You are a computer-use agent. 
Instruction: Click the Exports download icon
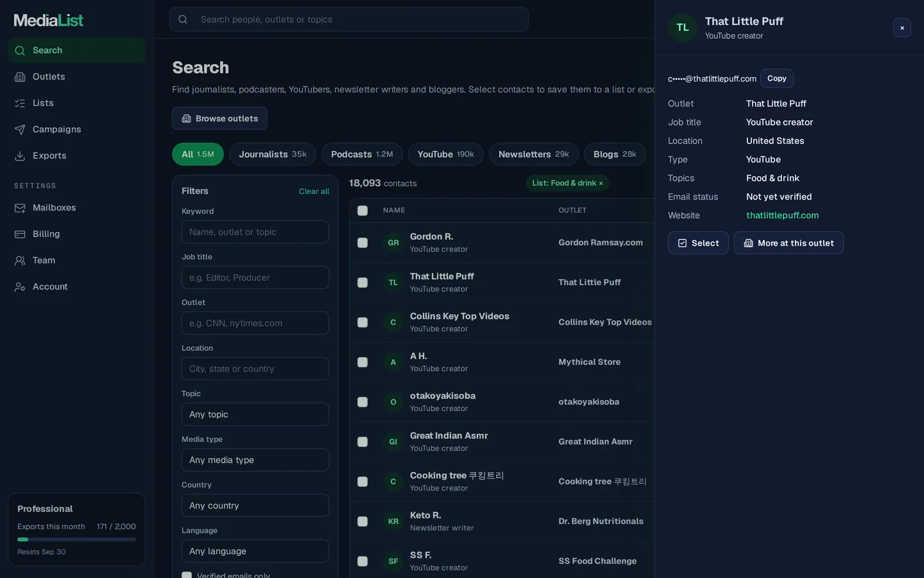(x=20, y=156)
